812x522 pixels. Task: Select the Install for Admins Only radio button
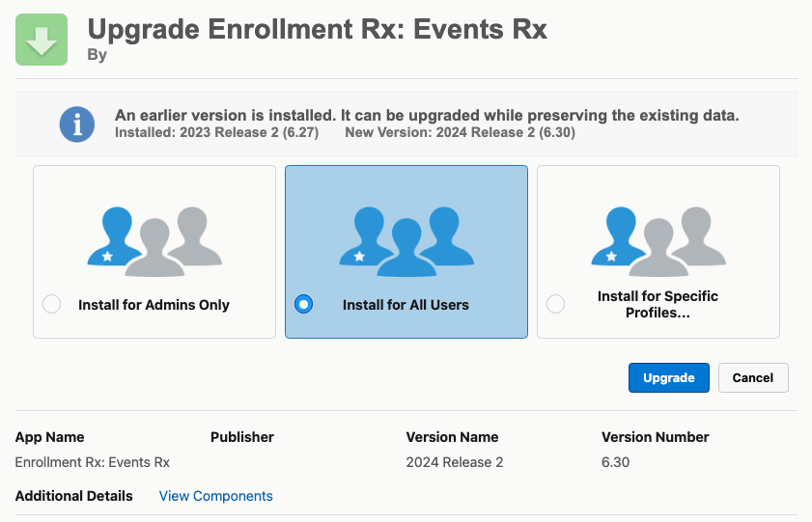(52, 305)
